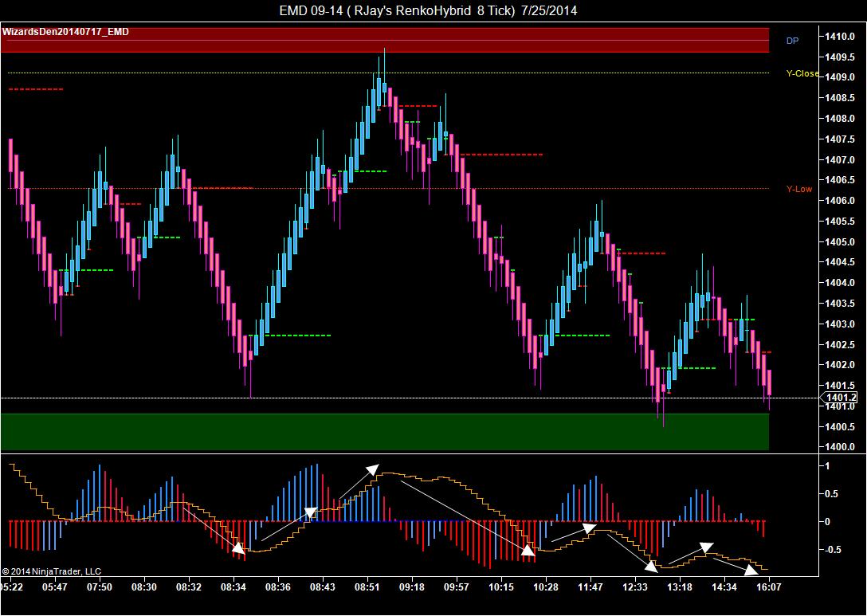Select the red resistance zone band
This screenshot has width=867, height=616.
[x=385, y=40]
